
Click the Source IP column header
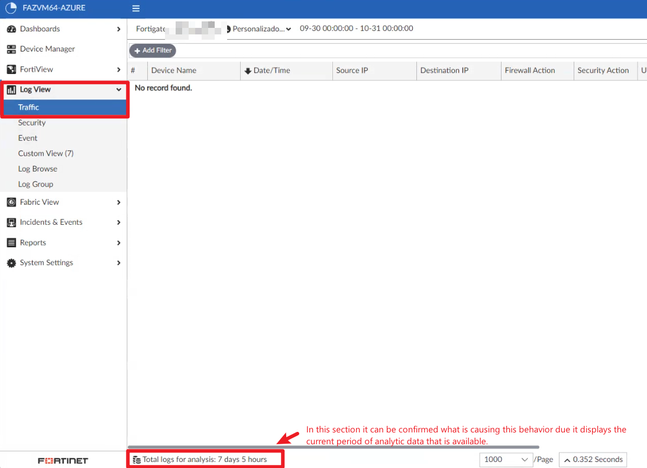tap(374, 71)
